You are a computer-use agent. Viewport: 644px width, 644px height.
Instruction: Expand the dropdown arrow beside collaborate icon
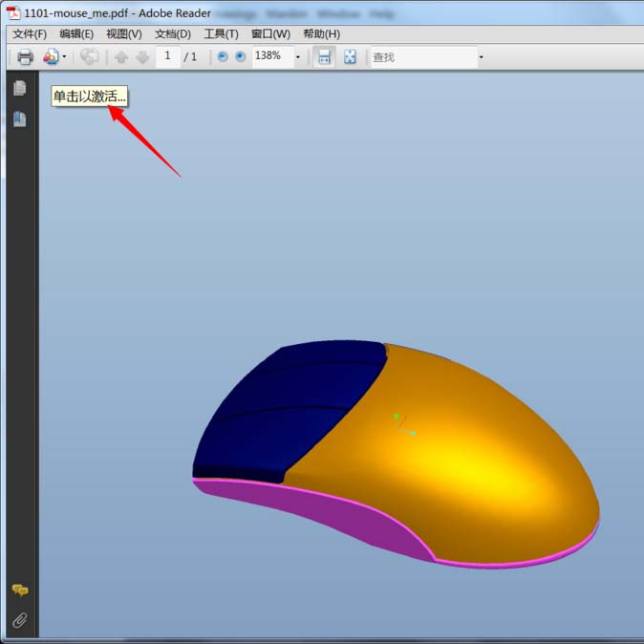pyautogui.click(x=64, y=57)
